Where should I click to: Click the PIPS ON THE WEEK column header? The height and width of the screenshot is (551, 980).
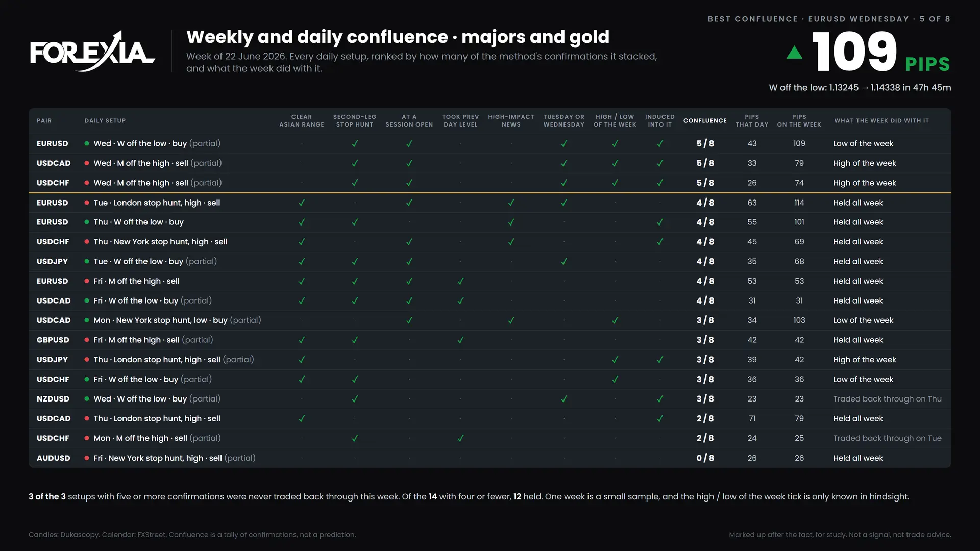pyautogui.click(x=799, y=121)
